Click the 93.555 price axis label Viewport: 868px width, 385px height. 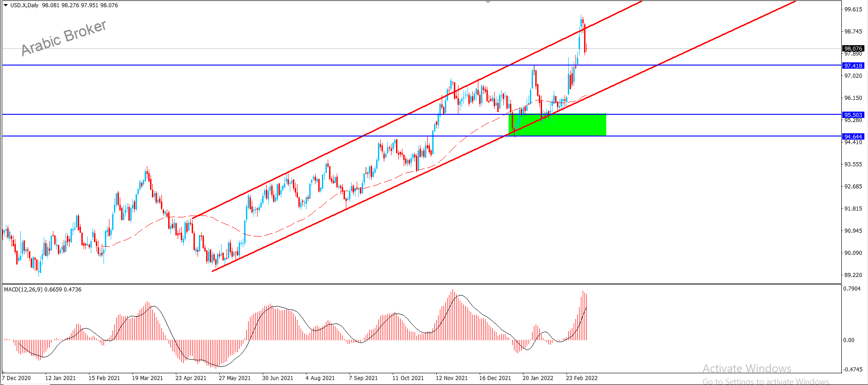tap(853, 164)
